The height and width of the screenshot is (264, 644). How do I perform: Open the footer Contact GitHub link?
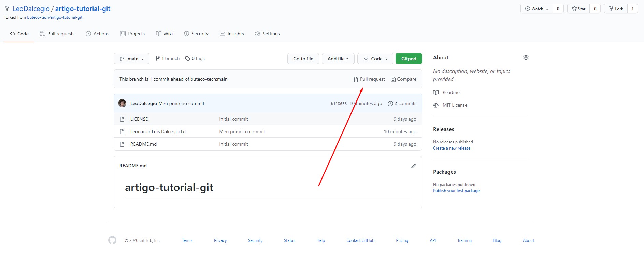pos(360,240)
